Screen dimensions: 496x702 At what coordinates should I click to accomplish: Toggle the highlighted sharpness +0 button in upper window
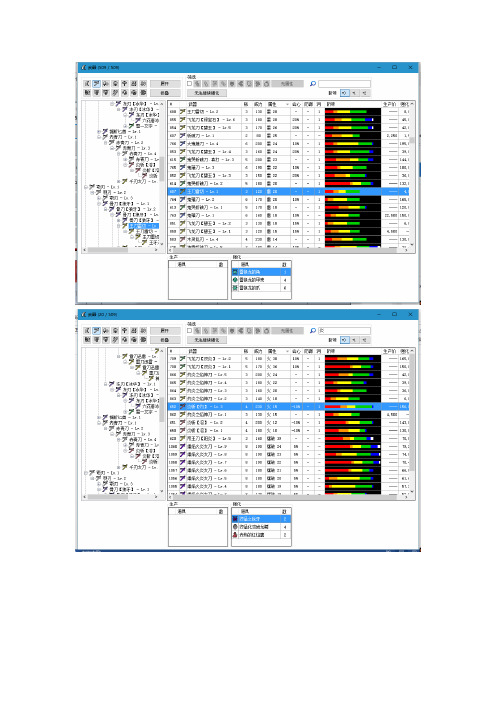[344, 93]
